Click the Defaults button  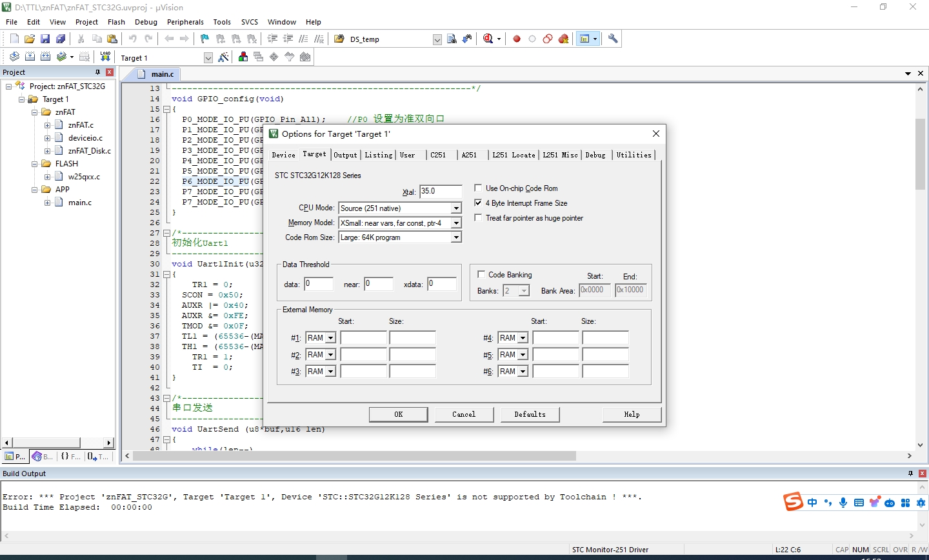click(530, 414)
